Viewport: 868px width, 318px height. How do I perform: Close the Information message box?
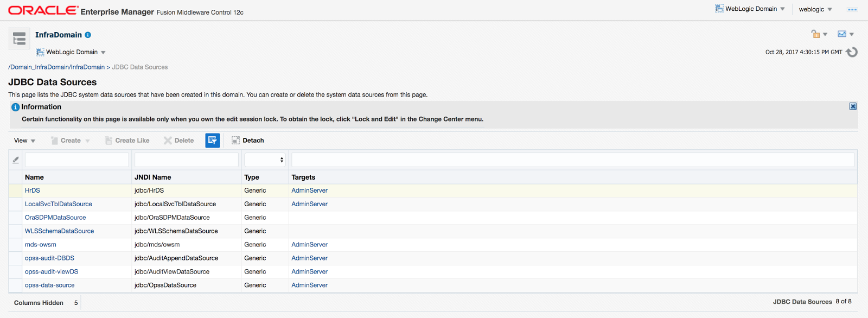pyautogui.click(x=853, y=106)
